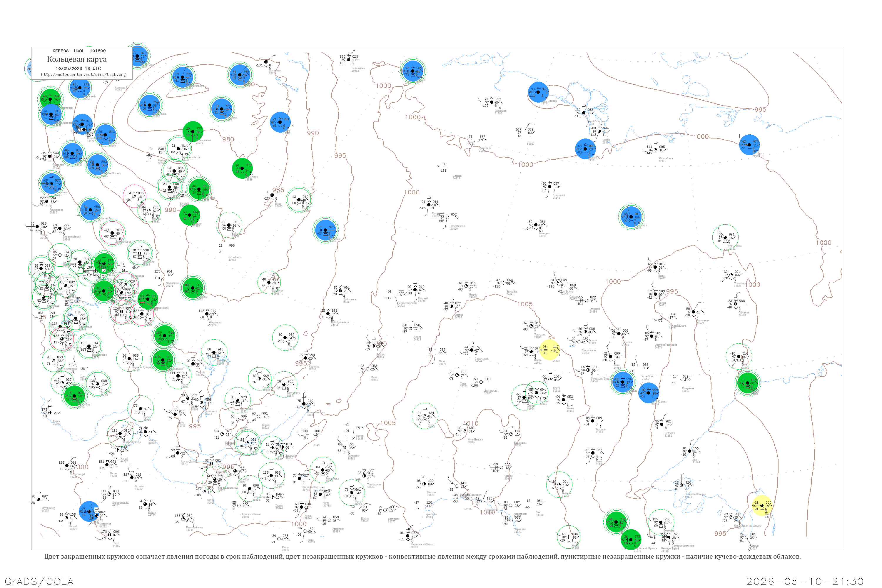Click the GrADS/COLA label
This screenshot has width=882, height=588.
pyautogui.click(x=39, y=581)
